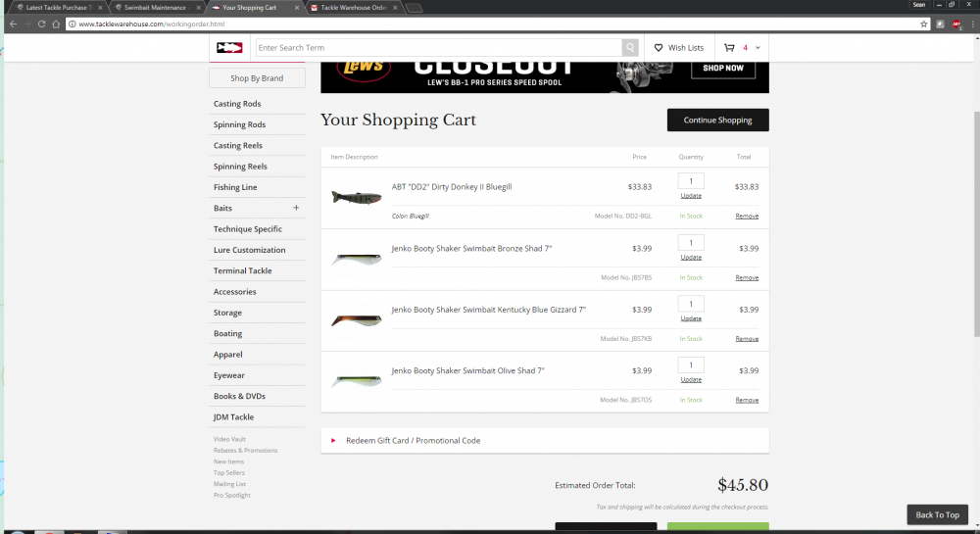Click the browser home icon
The height and width of the screenshot is (534, 980).
click(56, 24)
